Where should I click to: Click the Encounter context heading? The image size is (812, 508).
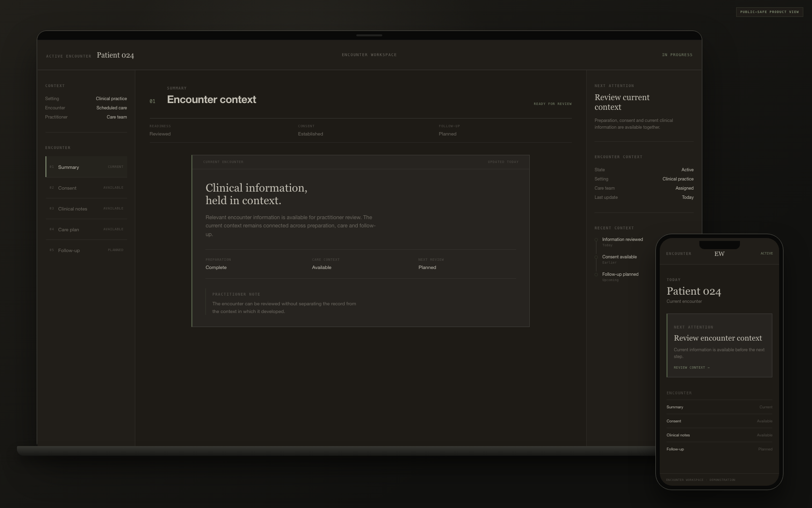(212, 100)
